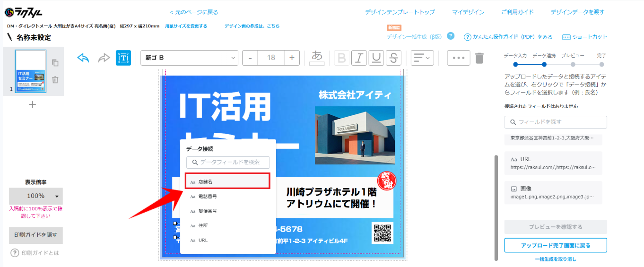Toggle italic text formatting
644x267 pixels.
[359, 58]
